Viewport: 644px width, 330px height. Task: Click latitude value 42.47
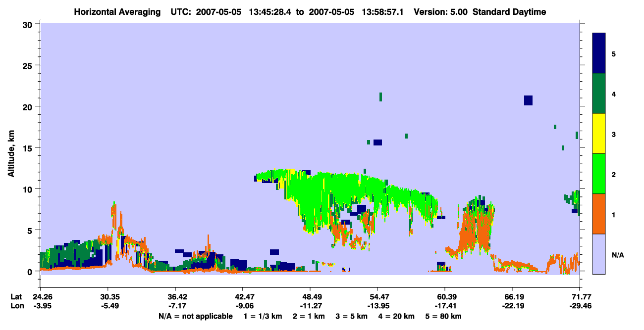point(243,297)
